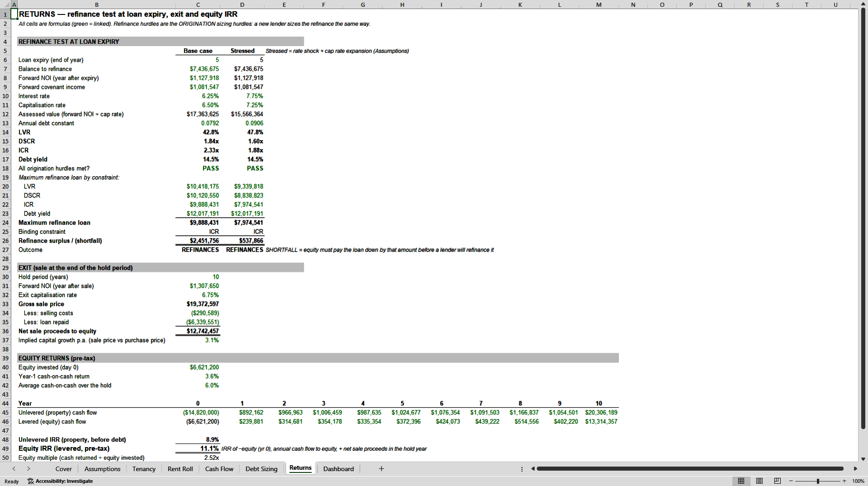This screenshot has width=868, height=486.
Task: Add a new sheet with plus icon
Action: 382,469
